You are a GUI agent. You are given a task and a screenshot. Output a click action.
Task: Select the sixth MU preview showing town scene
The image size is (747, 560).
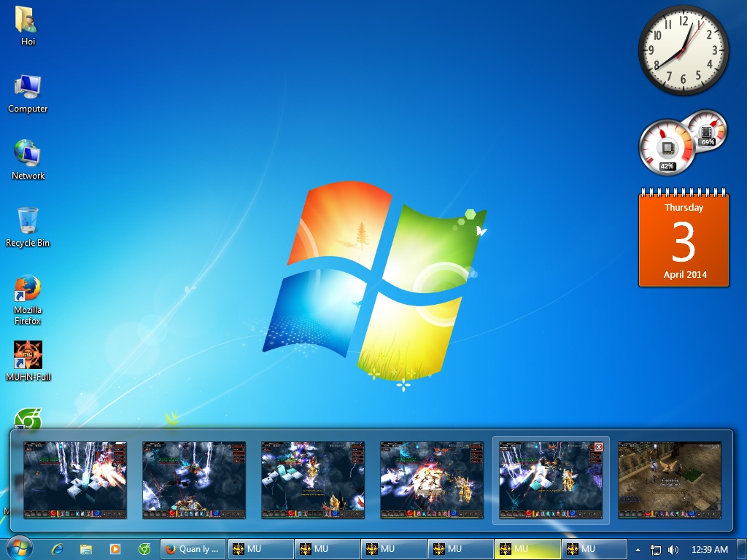(x=670, y=480)
